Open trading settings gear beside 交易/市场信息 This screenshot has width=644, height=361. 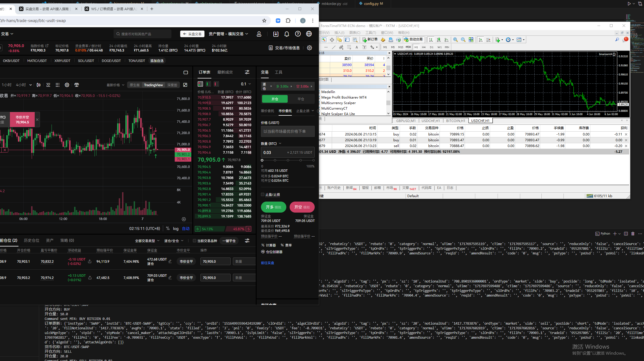309,48
